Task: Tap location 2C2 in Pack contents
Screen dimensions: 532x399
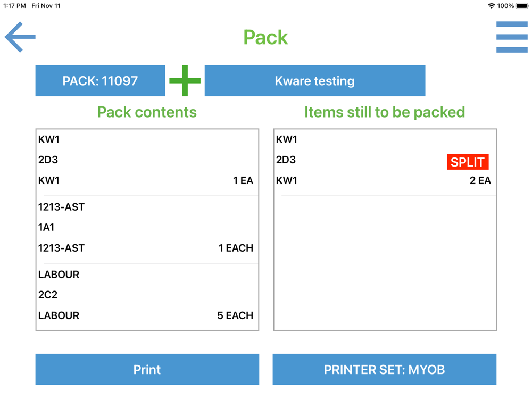Action: [48, 295]
